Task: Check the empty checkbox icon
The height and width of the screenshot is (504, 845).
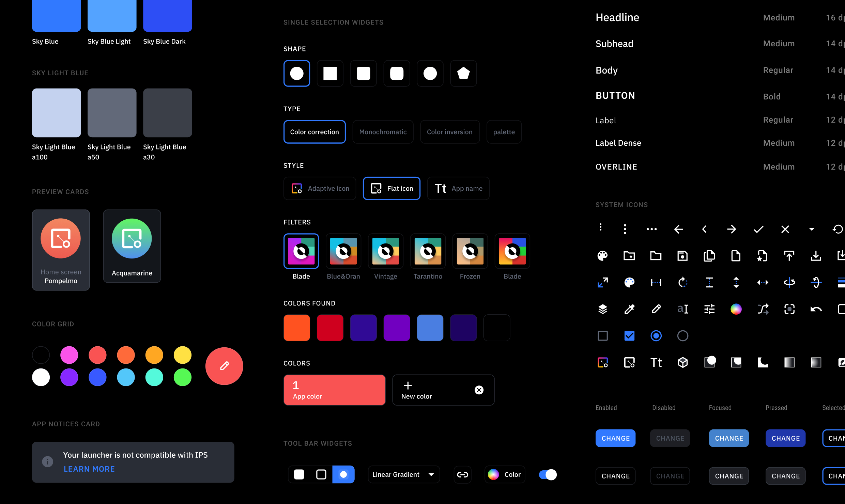Action: tap(602, 336)
